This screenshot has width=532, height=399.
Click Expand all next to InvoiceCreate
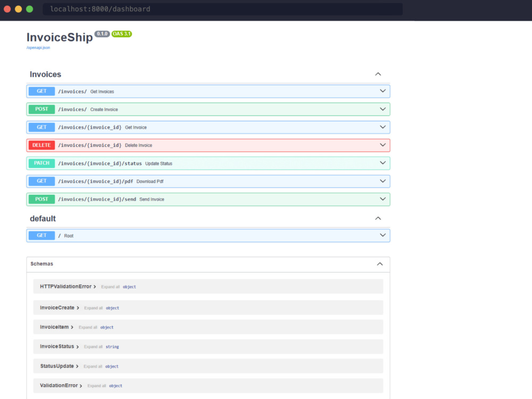(93, 308)
